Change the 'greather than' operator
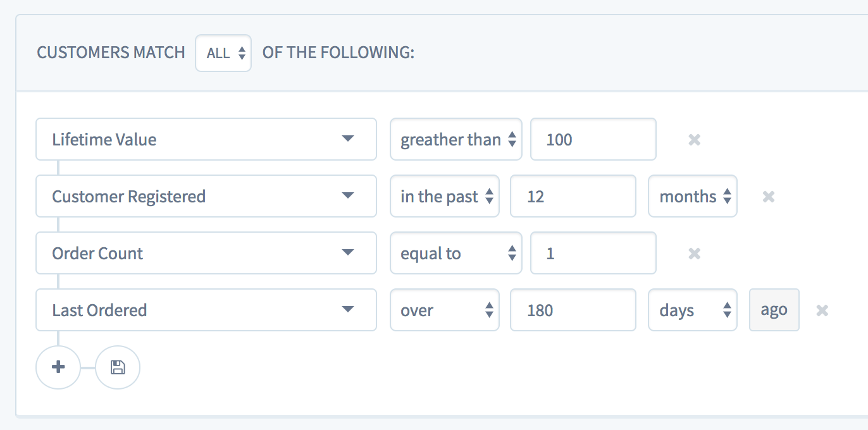Viewport: 868px width, 430px height. [x=456, y=139]
